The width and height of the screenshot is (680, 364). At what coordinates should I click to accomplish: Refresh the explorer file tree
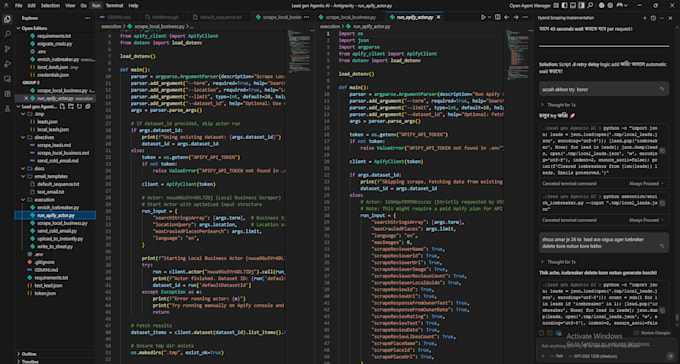coord(80,106)
